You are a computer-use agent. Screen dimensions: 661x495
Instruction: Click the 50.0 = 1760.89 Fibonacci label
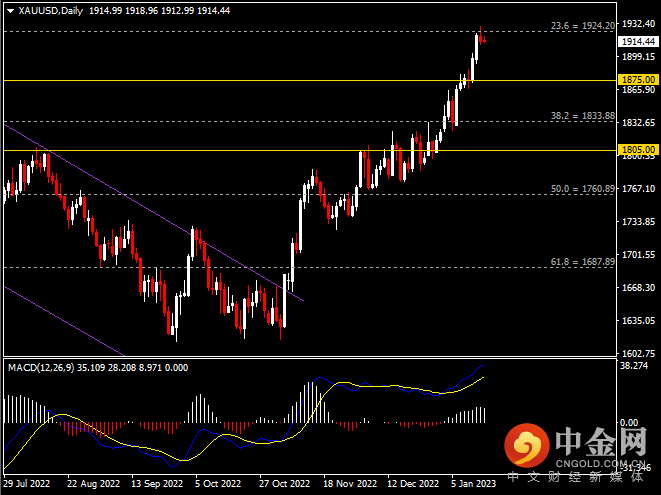click(584, 188)
